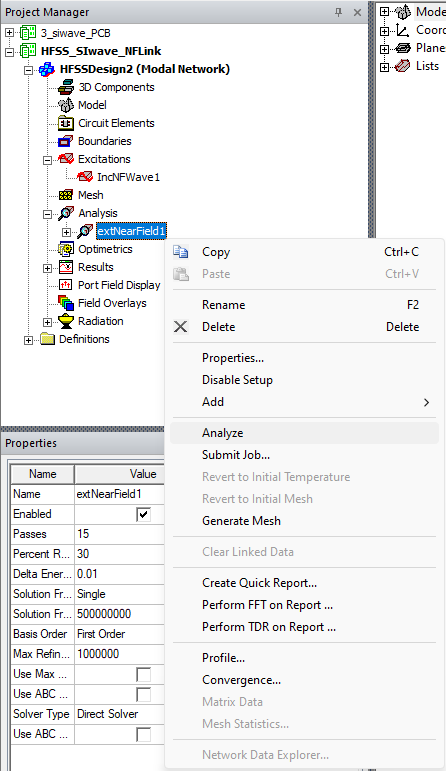
Task: Expand the Results node
Action: tap(47, 268)
